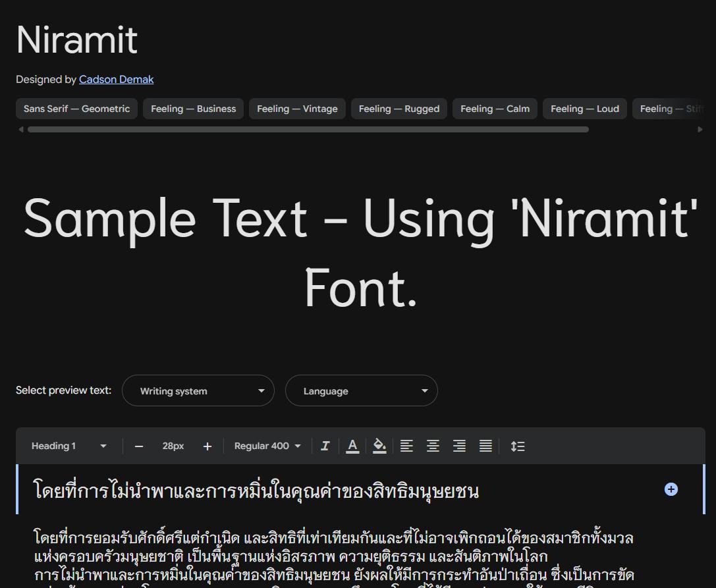The image size is (716, 588).
Task: Open the Writing system dropdown
Action: (x=198, y=390)
